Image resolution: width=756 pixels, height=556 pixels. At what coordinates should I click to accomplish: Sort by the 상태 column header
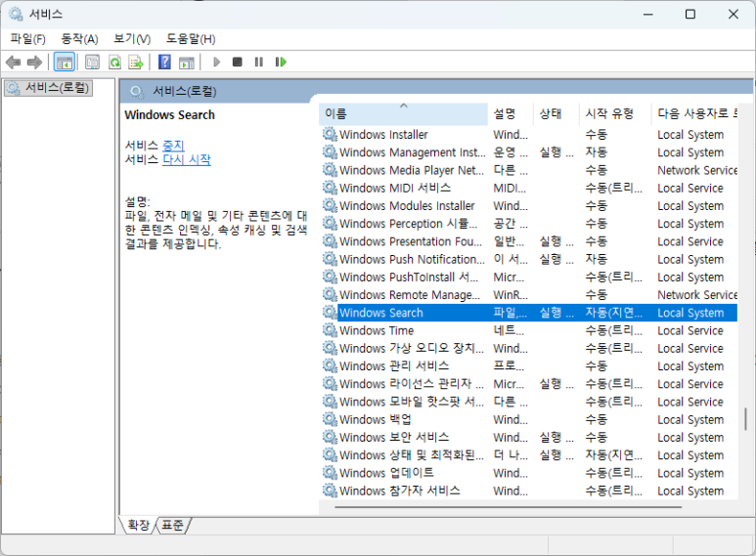point(556,113)
